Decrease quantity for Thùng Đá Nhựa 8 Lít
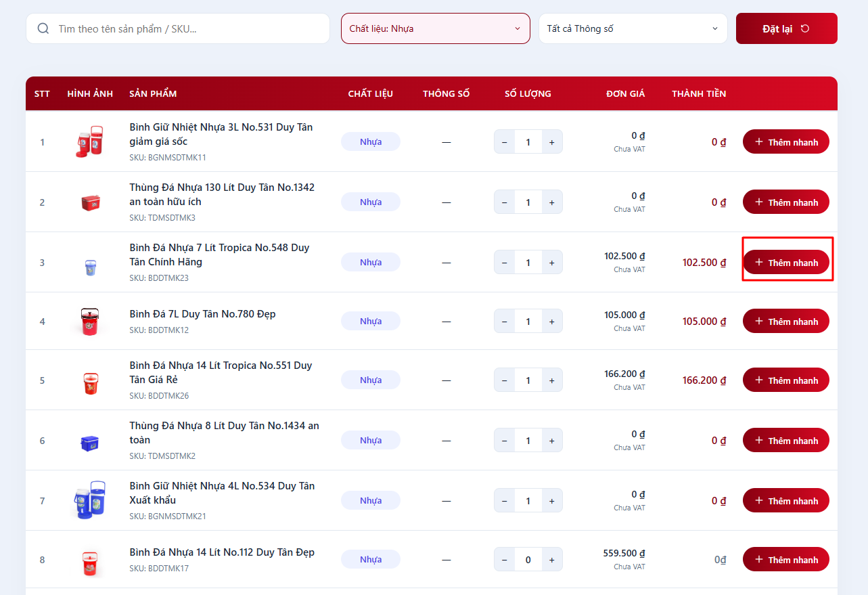868x595 pixels. coord(505,441)
